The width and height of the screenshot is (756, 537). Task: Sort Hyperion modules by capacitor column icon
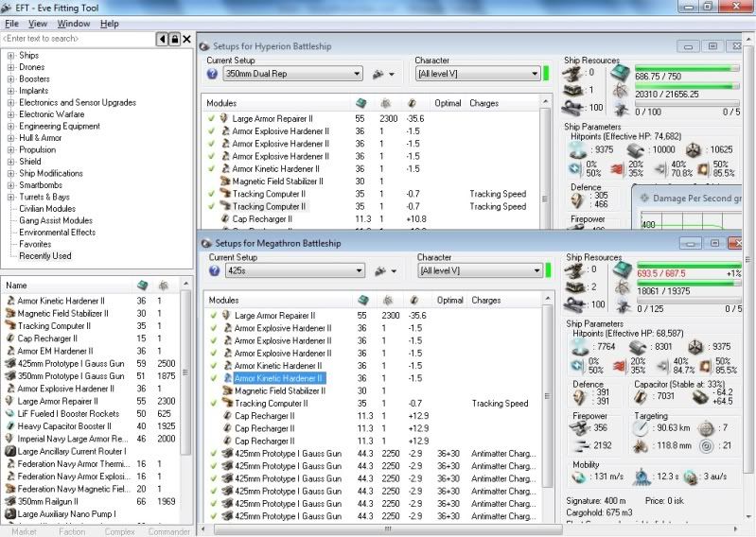[x=412, y=103]
